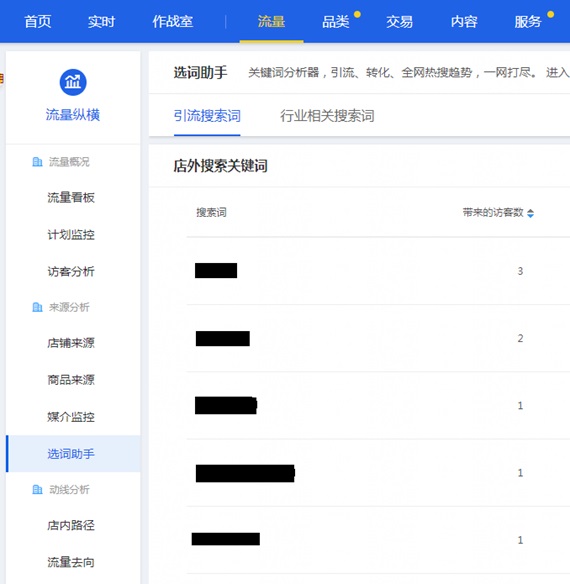The image size is (570, 584).
Task: Open the 作战室 top menu
Action: pyautogui.click(x=172, y=22)
